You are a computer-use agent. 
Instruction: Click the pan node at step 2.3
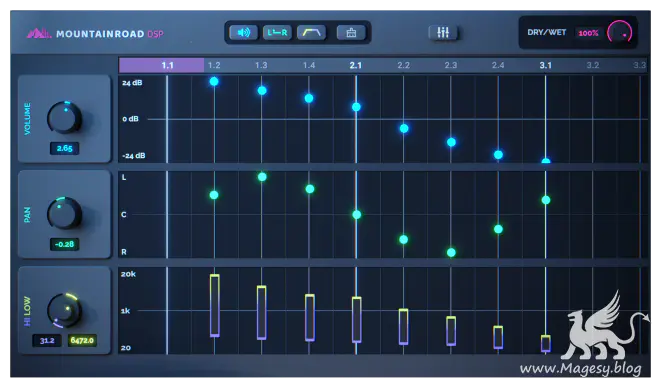tap(451, 253)
